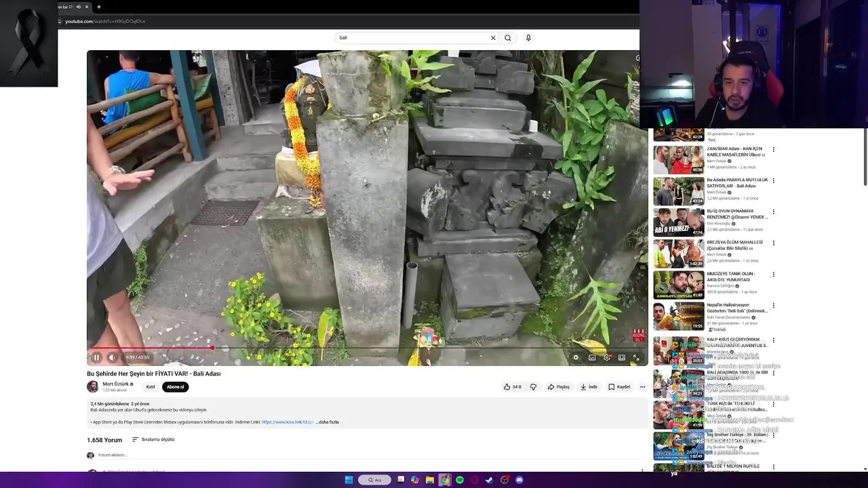Open MUCİZEYE TANIK OLUN AXOLOTL video title
Screen dimensions: 868x488
(730, 277)
